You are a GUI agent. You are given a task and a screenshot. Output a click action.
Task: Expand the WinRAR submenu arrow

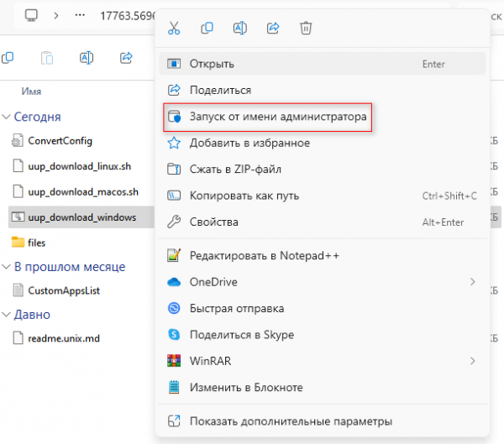coord(472,361)
